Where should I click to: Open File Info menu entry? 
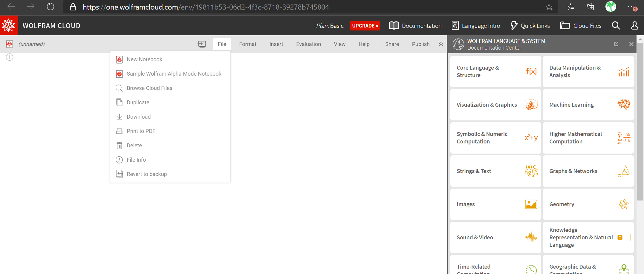coord(170,160)
